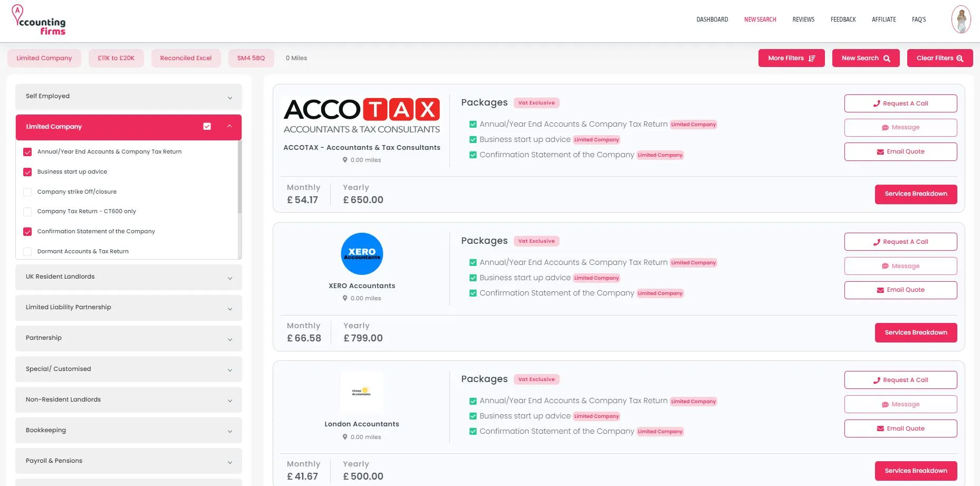Tick the Company Tax Return CT600 checkbox

click(x=27, y=212)
